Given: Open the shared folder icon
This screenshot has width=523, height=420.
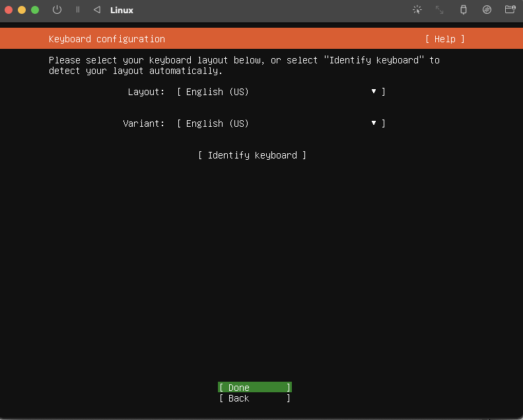Looking at the screenshot, I should [x=510, y=9].
